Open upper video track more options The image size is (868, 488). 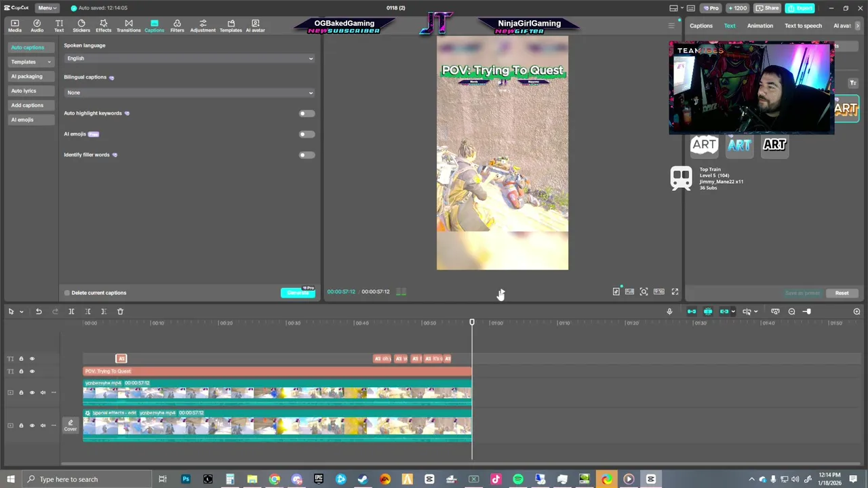pos(54,392)
